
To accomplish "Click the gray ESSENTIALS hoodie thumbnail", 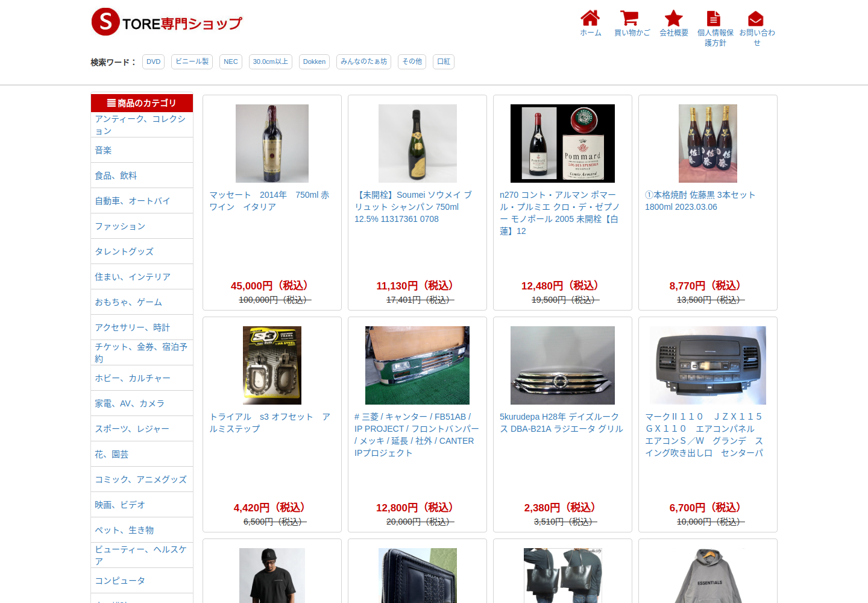I will (x=708, y=575).
